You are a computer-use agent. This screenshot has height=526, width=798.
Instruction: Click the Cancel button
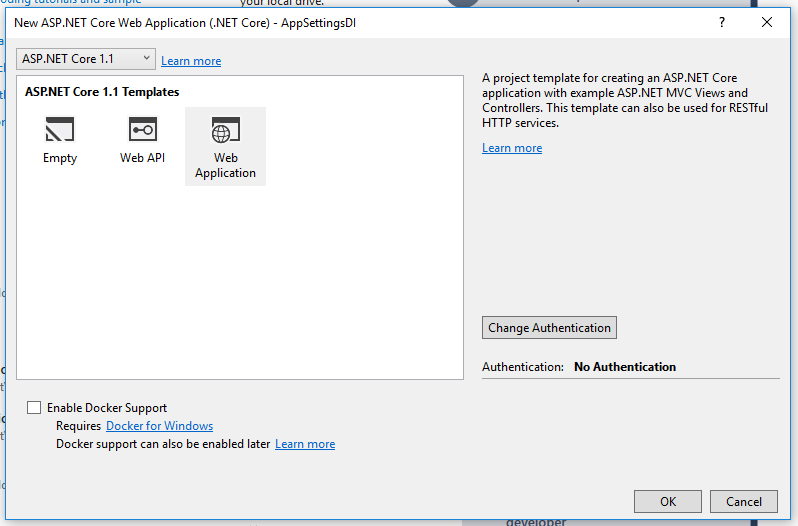(744, 502)
